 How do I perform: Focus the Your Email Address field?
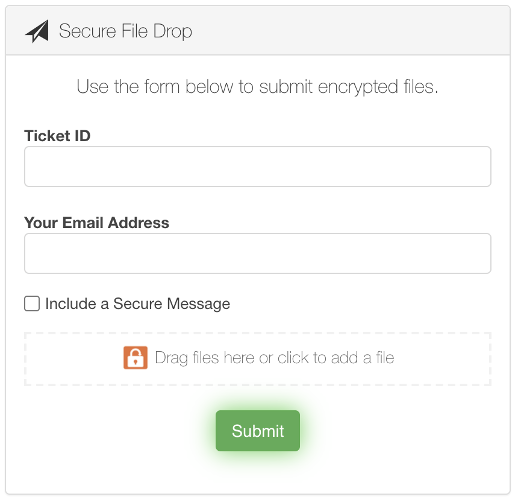click(257, 253)
